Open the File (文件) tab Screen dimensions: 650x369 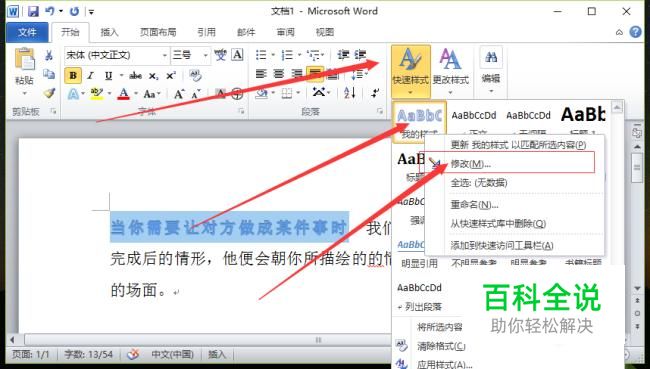[27, 32]
